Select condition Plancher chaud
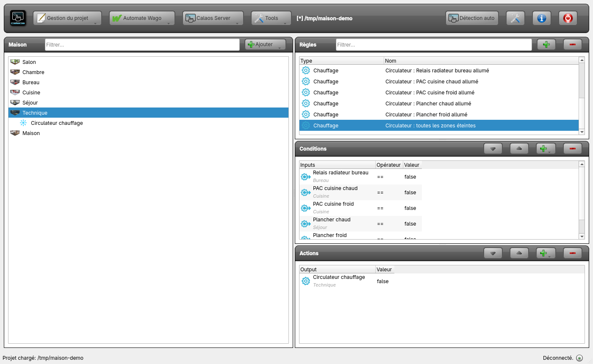593x364 pixels. point(360,223)
